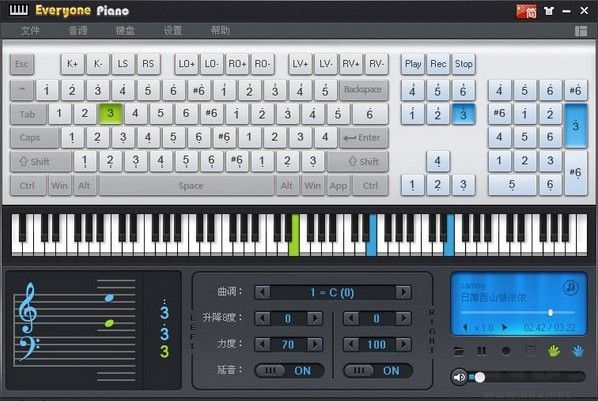
Task: Show the sheet music via the score icon
Action: [x=530, y=350]
